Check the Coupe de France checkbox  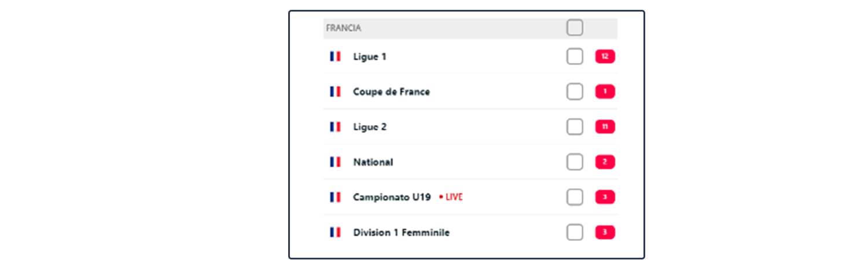pyautogui.click(x=575, y=92)
